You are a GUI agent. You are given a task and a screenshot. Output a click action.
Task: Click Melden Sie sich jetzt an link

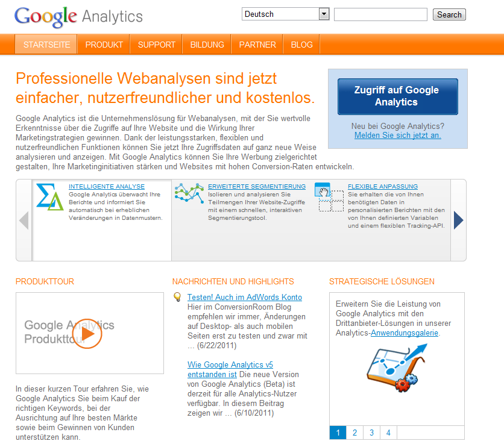(398, 135)
